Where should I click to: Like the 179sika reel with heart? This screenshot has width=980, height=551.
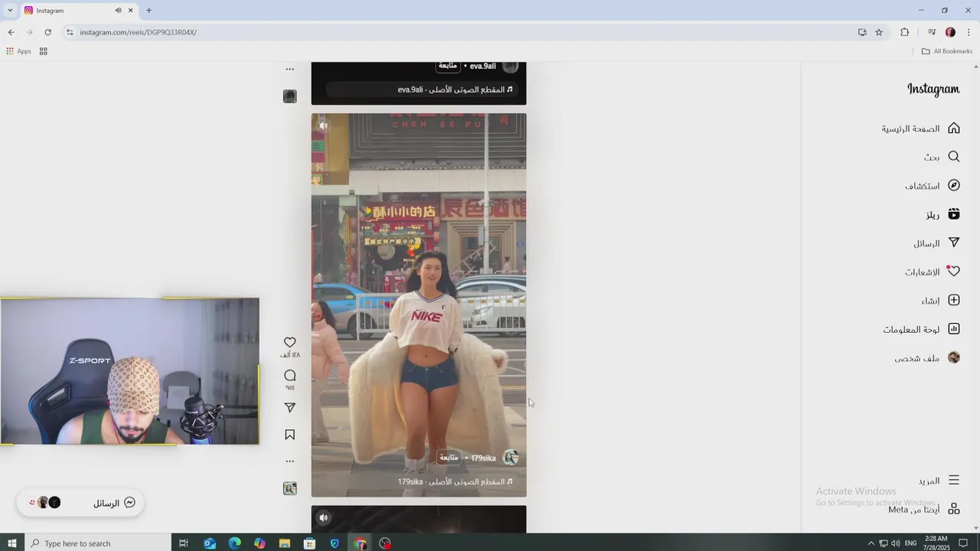coord(289,343)
